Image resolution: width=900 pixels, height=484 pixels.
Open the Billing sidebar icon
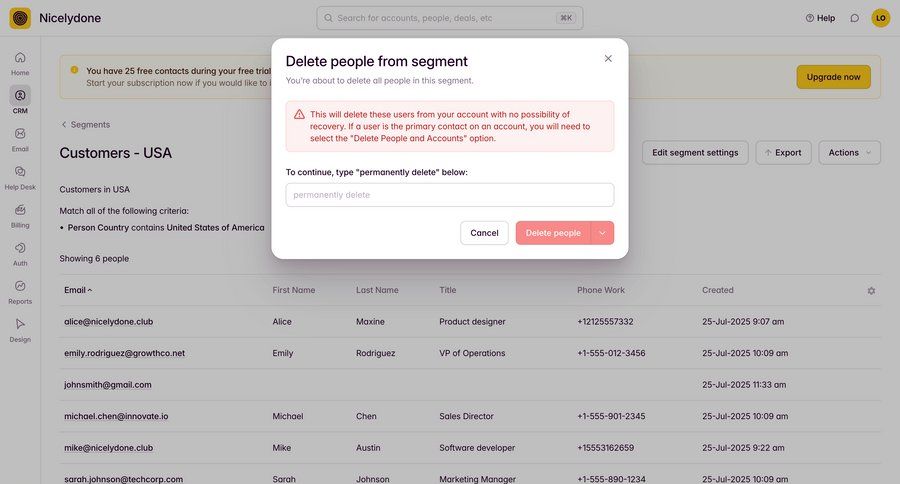tap(20, 216)
